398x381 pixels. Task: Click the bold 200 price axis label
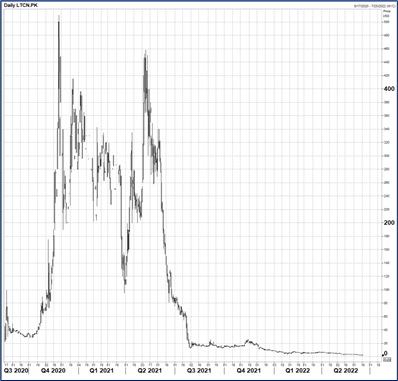tap(388, 222)
